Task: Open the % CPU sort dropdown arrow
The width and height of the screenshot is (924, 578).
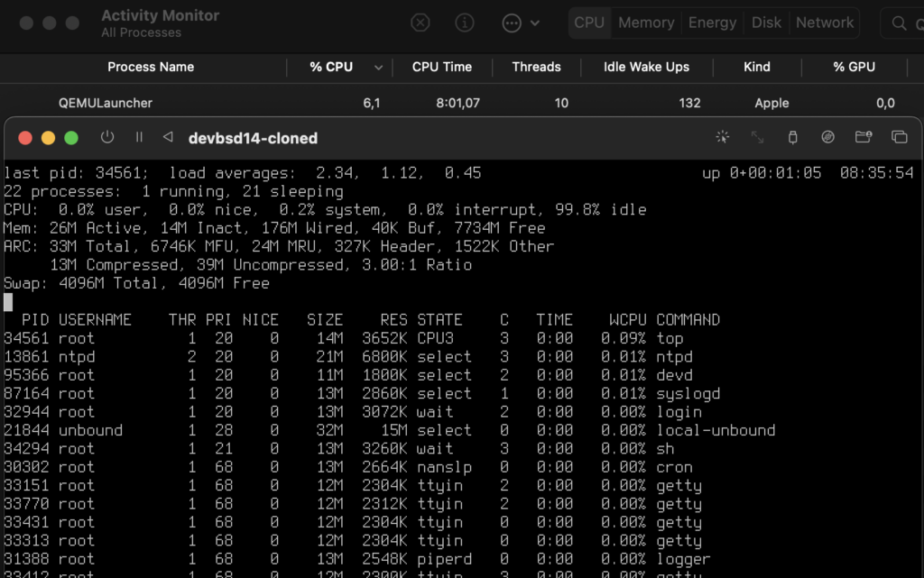Action: [x=378, y=67]
